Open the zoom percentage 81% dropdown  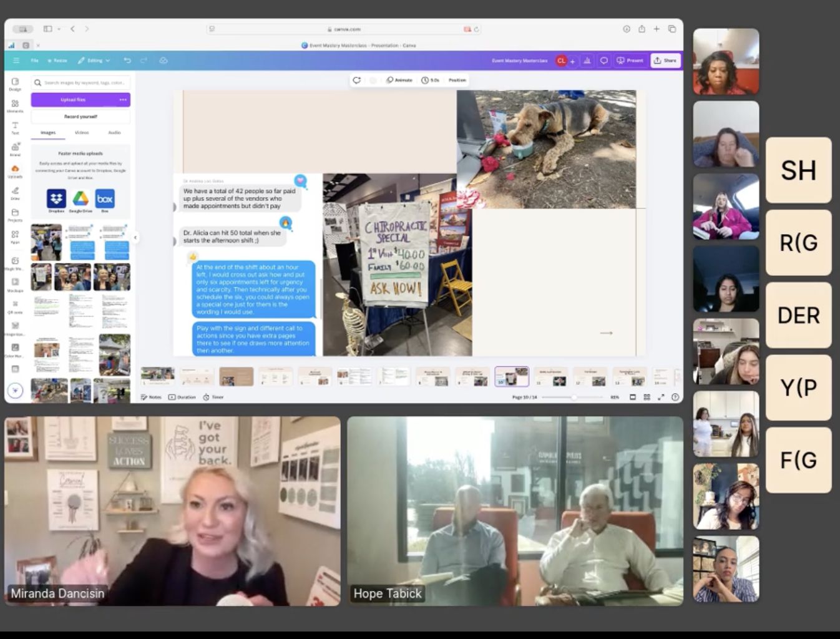coord(615,397)
